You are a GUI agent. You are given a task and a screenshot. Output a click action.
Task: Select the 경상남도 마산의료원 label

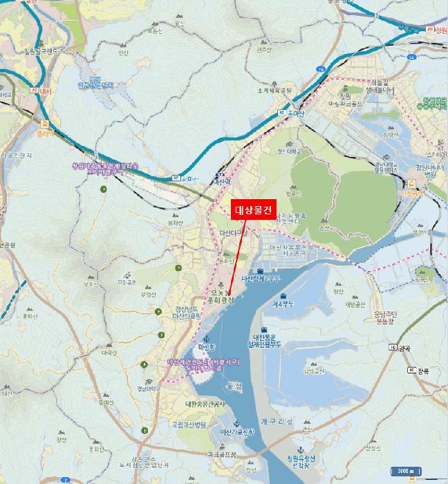pos(188,313)
